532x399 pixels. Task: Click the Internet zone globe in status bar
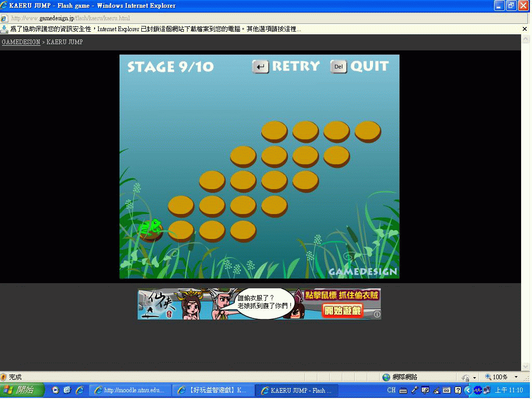(x=386, y=377)
